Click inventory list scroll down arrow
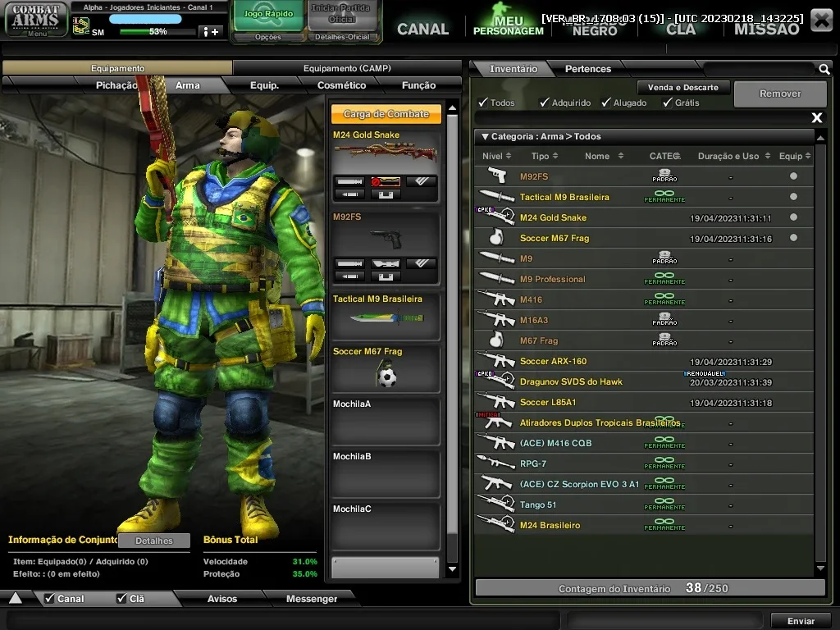The image size is (840, 630). (820, 568)
